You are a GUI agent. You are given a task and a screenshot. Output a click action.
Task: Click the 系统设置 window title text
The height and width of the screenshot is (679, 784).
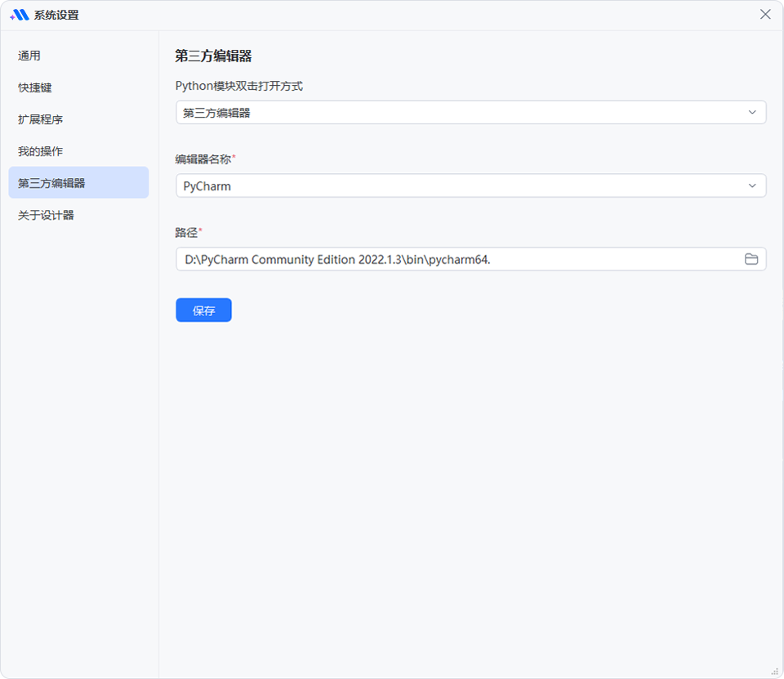tap(56, 15)
